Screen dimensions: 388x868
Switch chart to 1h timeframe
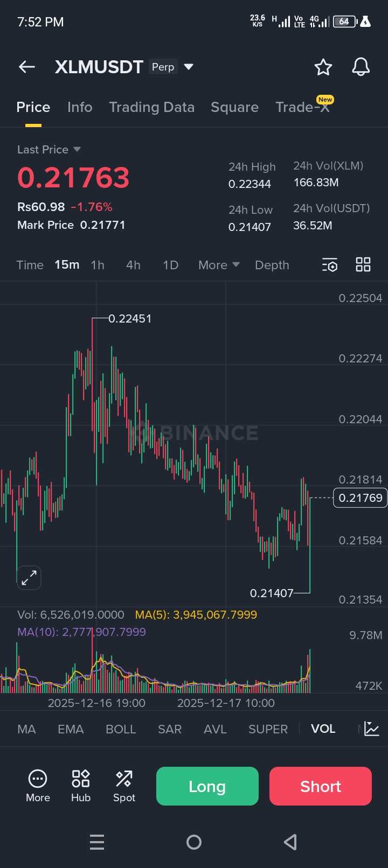98,265
